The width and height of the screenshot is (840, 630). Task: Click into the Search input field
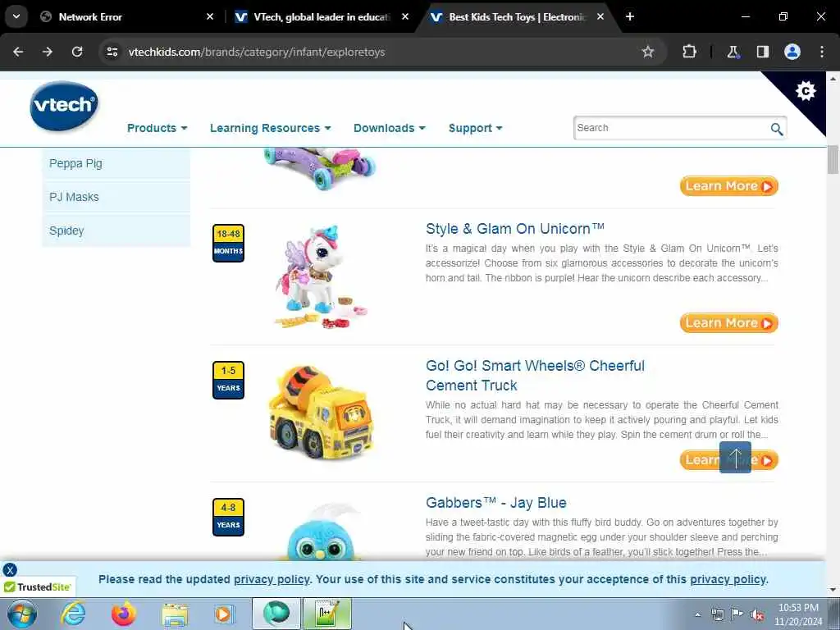pyautogui.click(x=671, y=128)
